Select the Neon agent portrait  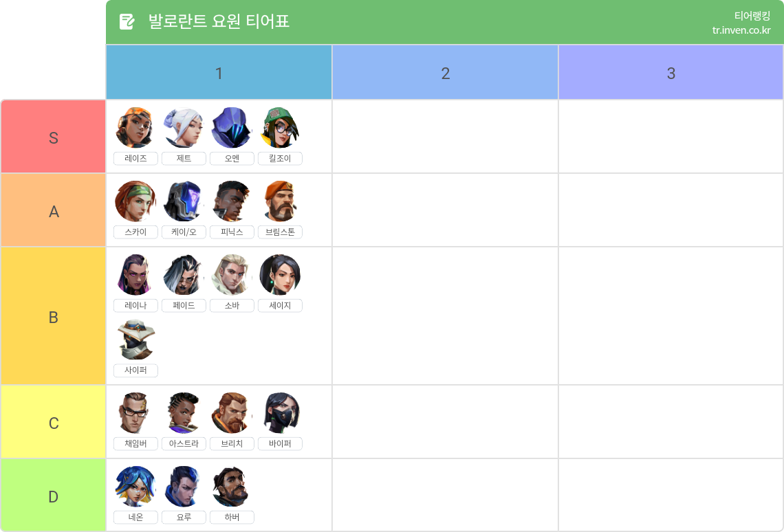[135, 487]
